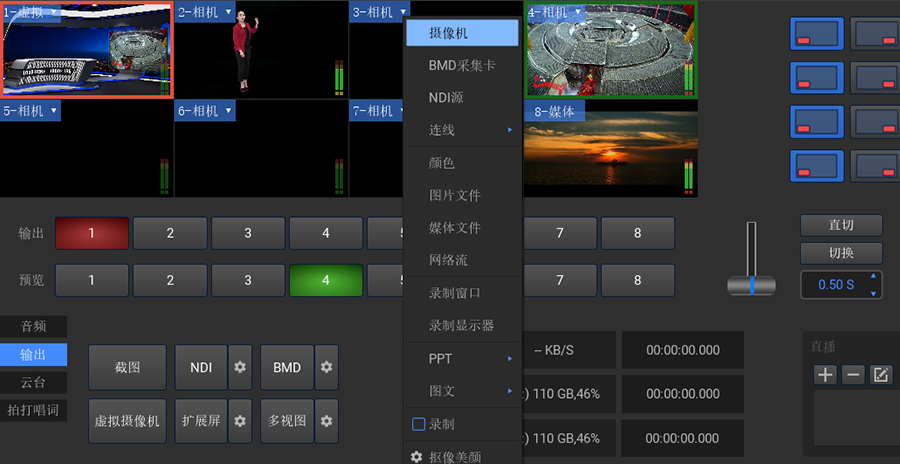Screen dimensions: 900x464
Task: Switch output to channel 1
Action: click(92, 233)
